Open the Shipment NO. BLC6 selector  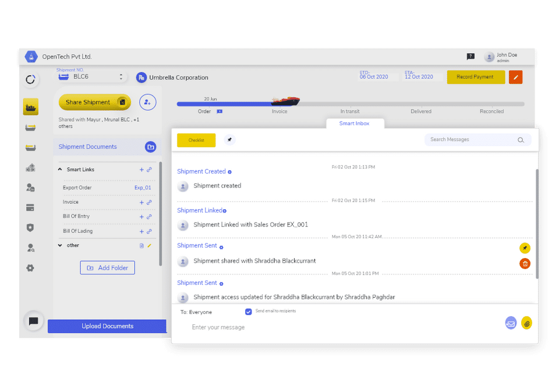click(x=91, y=77)
